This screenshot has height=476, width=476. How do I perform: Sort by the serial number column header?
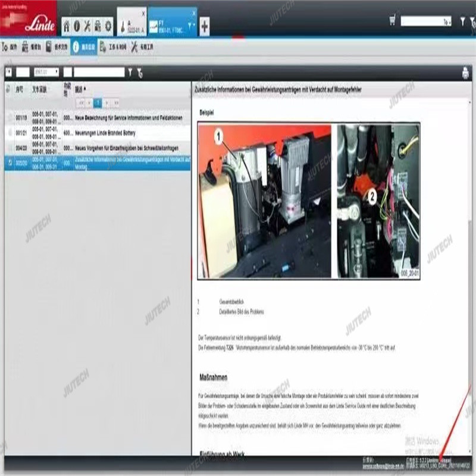point(20,89)
